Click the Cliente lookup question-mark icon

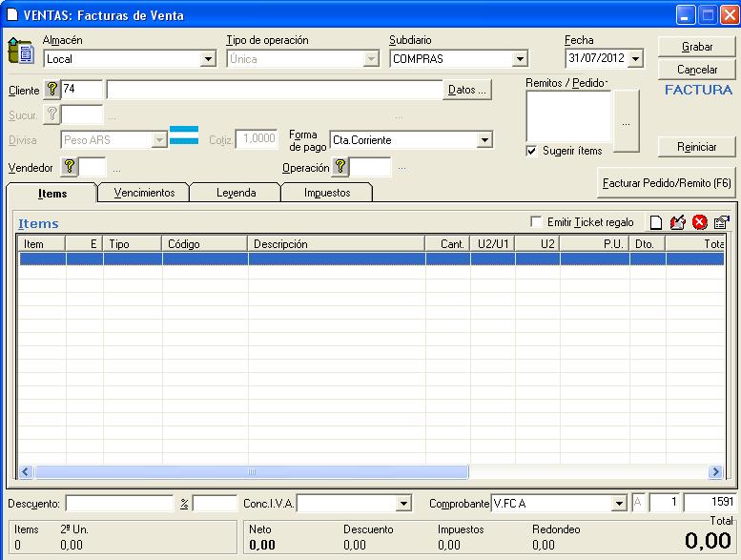(x=52, y=90)
